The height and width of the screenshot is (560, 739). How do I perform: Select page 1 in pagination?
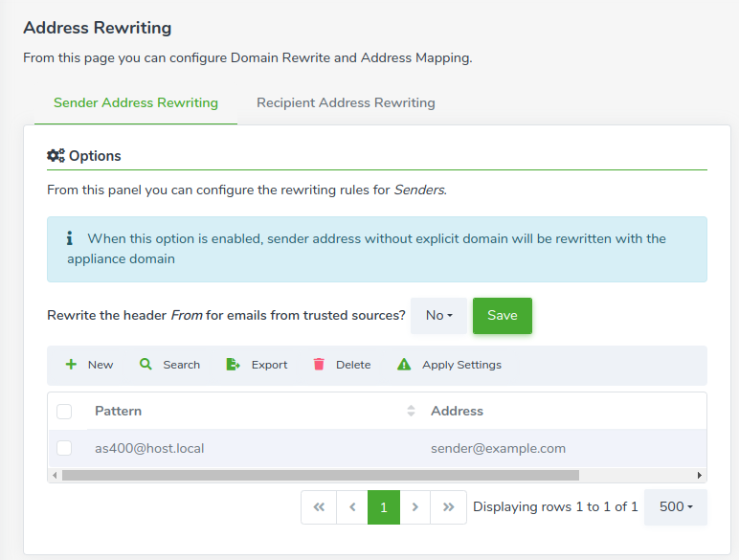click(x=384, y=506)
